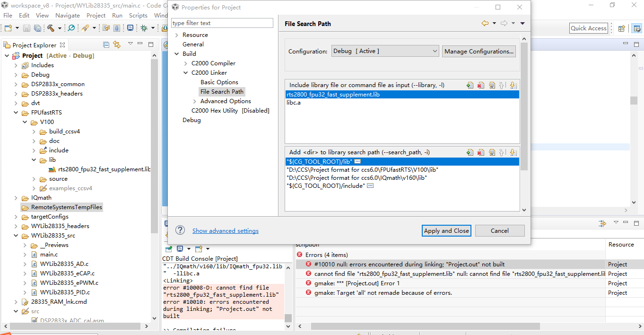Open the Scripts menu
644x335 pixels.
(x=138, y=15)
